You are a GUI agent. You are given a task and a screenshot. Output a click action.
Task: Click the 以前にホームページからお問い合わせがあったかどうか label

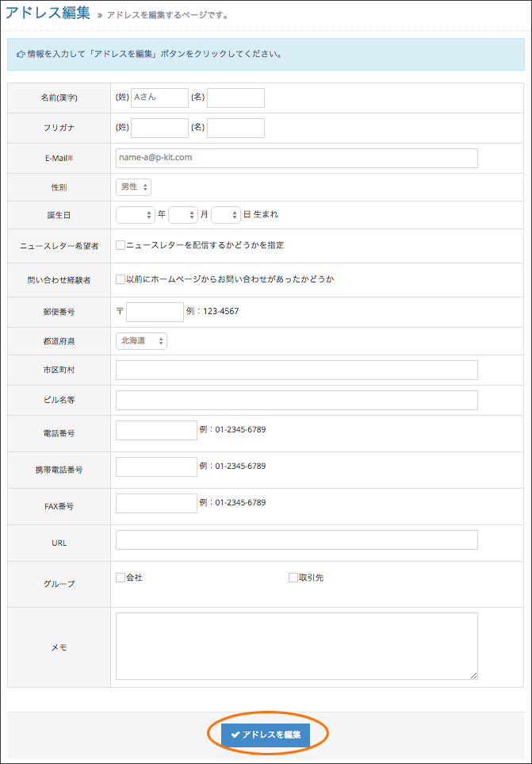230,279
